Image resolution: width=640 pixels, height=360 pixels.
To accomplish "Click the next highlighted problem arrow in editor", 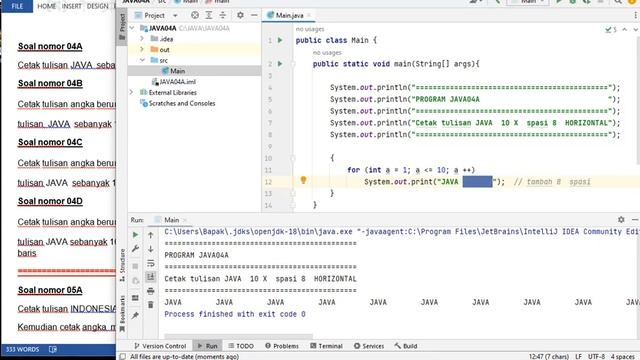I will pyautogui.click(x=635, y=29).
